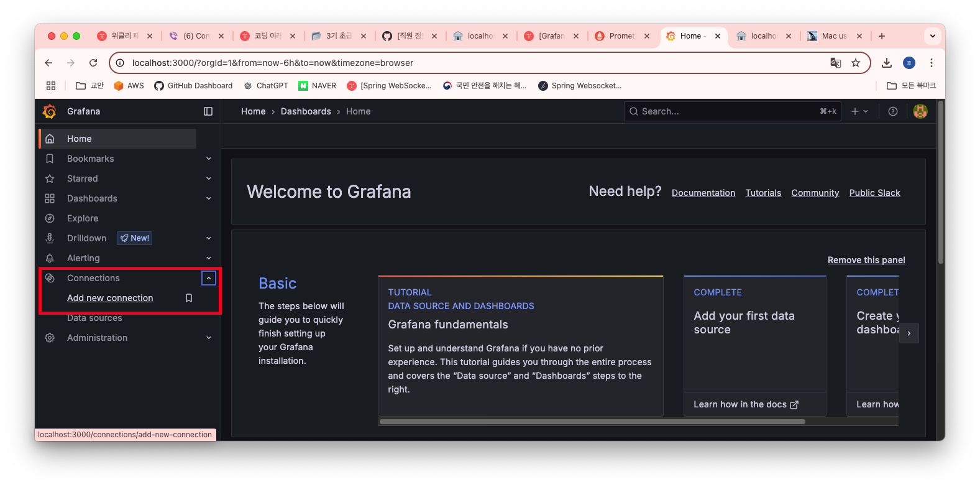Open the Help question mark icon
This screenshot has width=980, height=487.
click(893, 111)
